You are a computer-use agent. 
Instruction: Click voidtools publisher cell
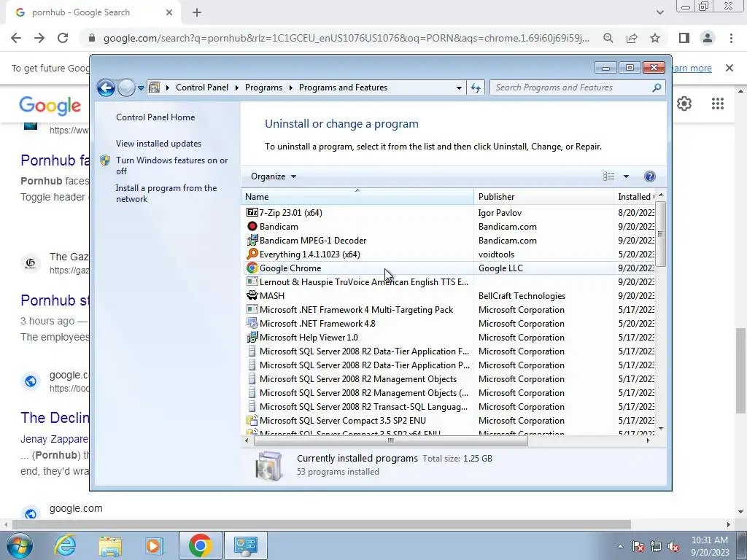496,254
